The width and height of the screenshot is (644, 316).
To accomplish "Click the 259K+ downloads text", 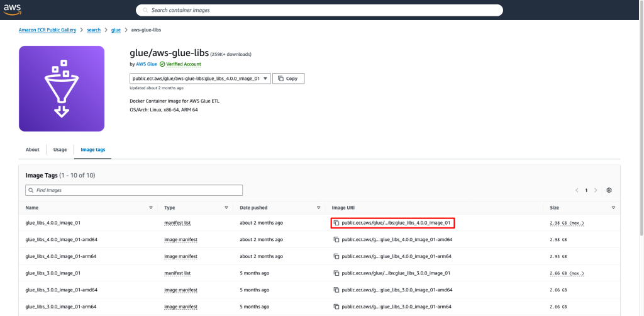I will pos(231,54).
